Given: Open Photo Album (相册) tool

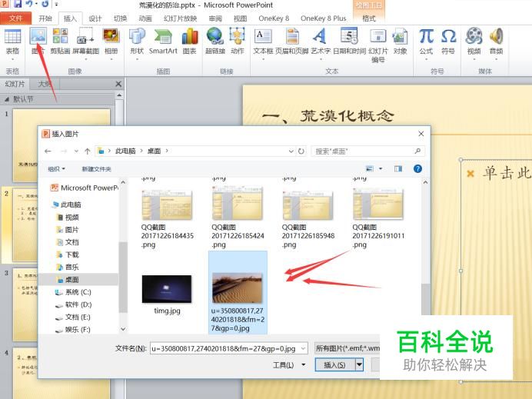Looking at the screenshot, I should click(111, 44).
